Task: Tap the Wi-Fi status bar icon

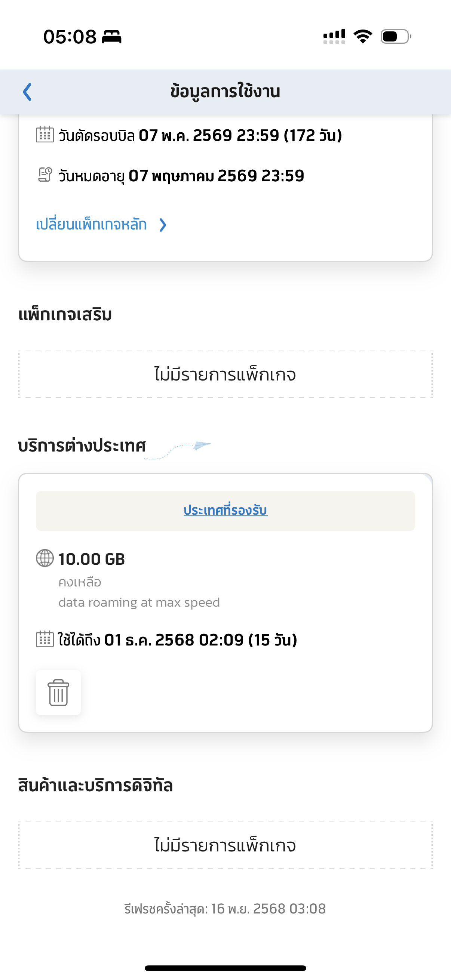Action: coord(363,37)
